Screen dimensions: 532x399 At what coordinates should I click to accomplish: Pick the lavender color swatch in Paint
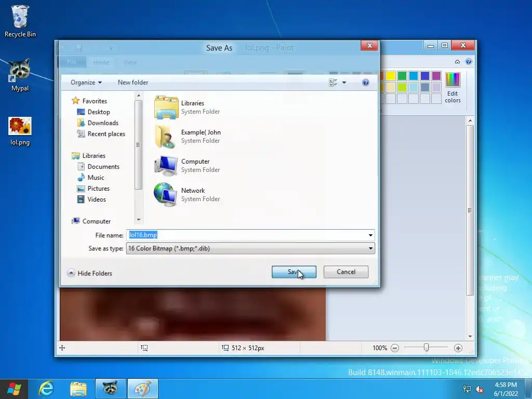click(x=436, y=87)
